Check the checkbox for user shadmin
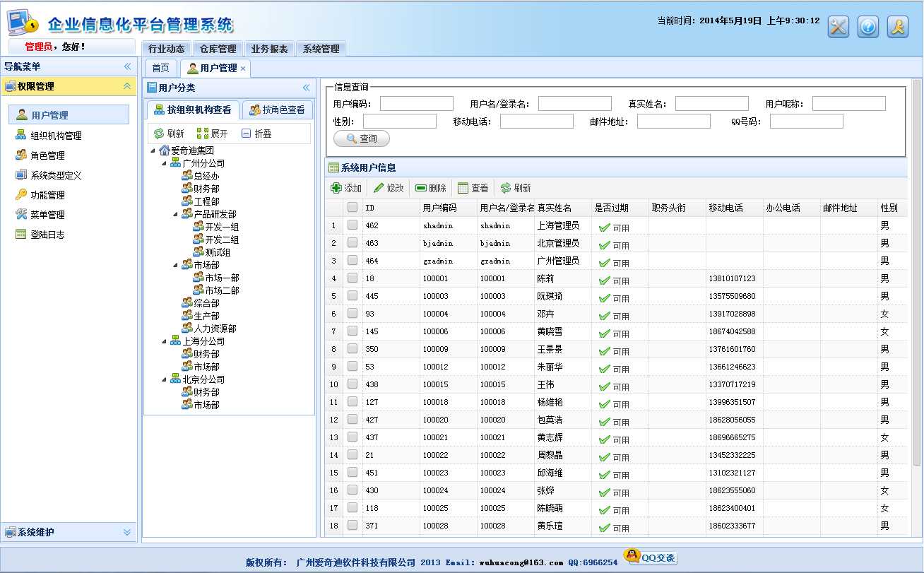The height and width of the screenshot is (573, 924). click(x=352, y=225)
